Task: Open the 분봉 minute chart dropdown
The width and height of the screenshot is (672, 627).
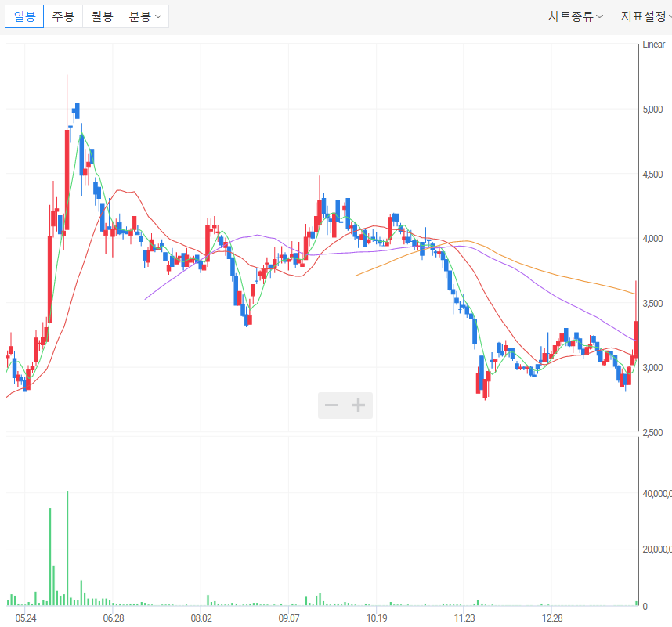Action: pyautogui.click(x=145, y=16)
